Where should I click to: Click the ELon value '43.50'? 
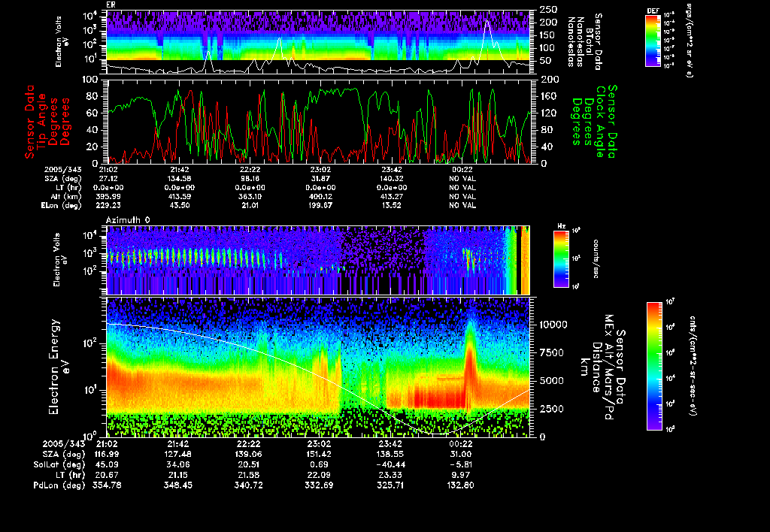click(180, 205)
